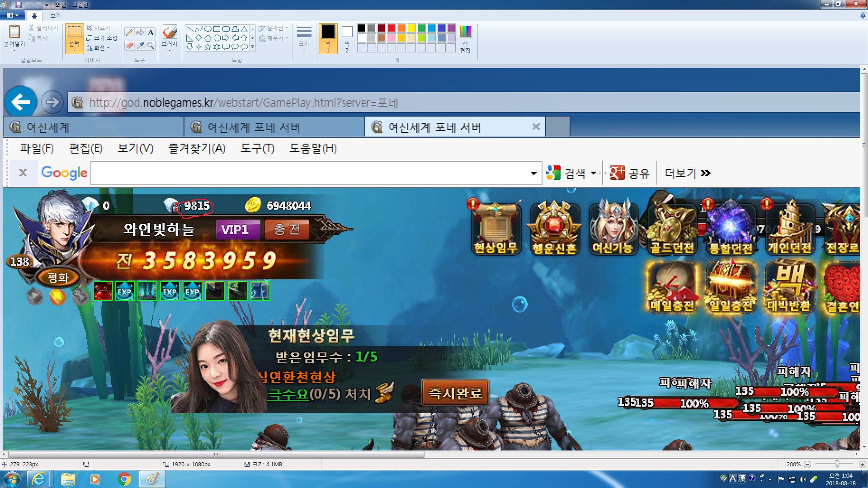Choose the Diamond shape
The image size is (868, 488).
[199, 38]
